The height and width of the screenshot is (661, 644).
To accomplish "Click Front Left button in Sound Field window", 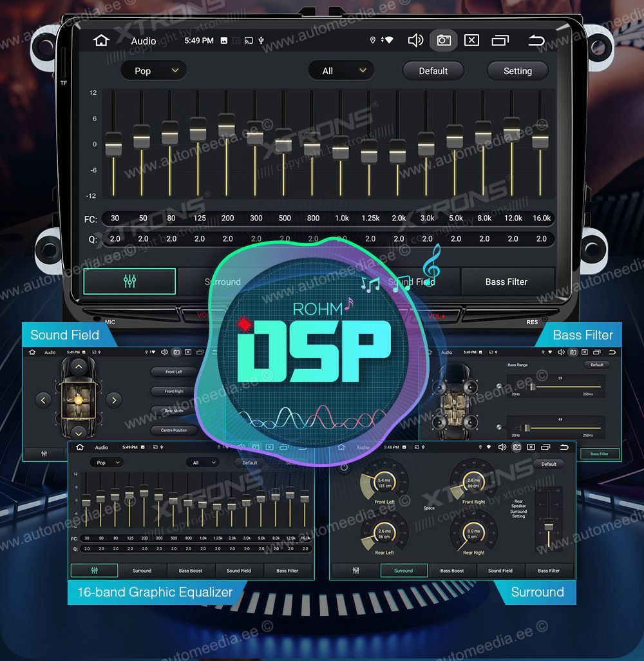I will pyautogui.click(x=174, y=372).
